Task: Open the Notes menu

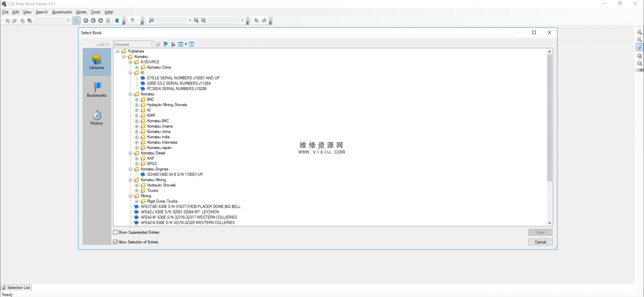Action: pyautogui.click(x=81, y=12)
